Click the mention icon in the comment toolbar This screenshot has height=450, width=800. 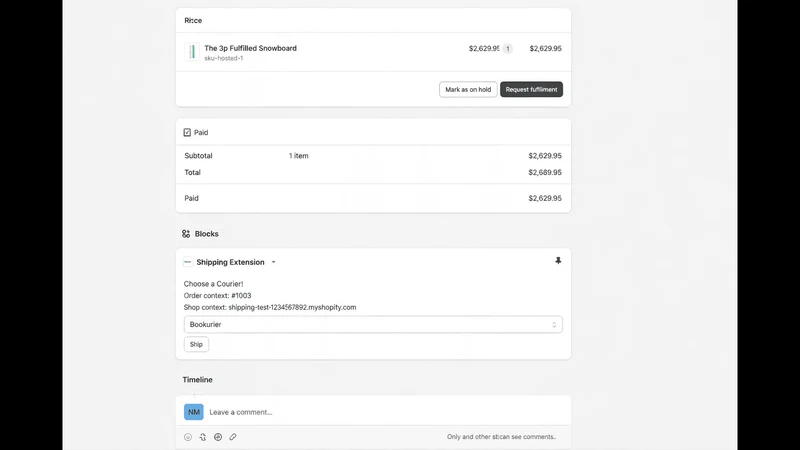click(203, 437)
